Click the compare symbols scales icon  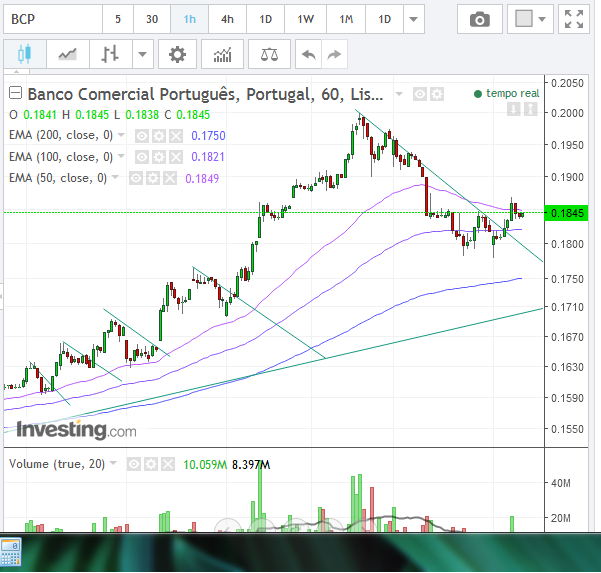tap(269, 55)
